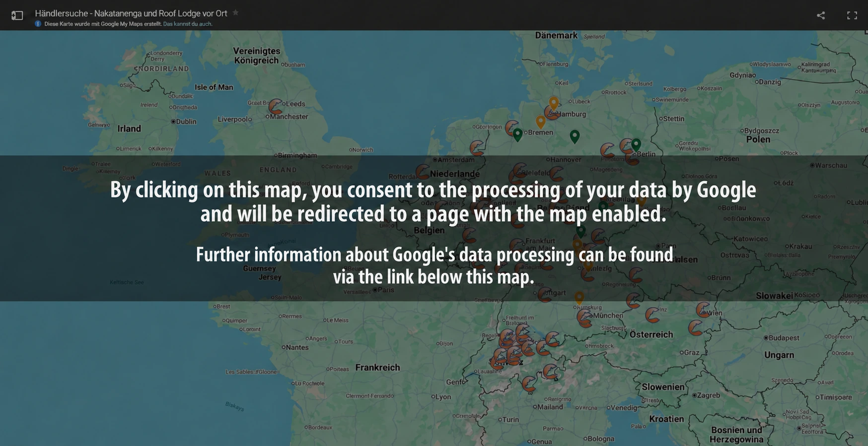This screenshot has height=446, width=868.
Task: Share this map via share icon
Action: click(821, 15)
